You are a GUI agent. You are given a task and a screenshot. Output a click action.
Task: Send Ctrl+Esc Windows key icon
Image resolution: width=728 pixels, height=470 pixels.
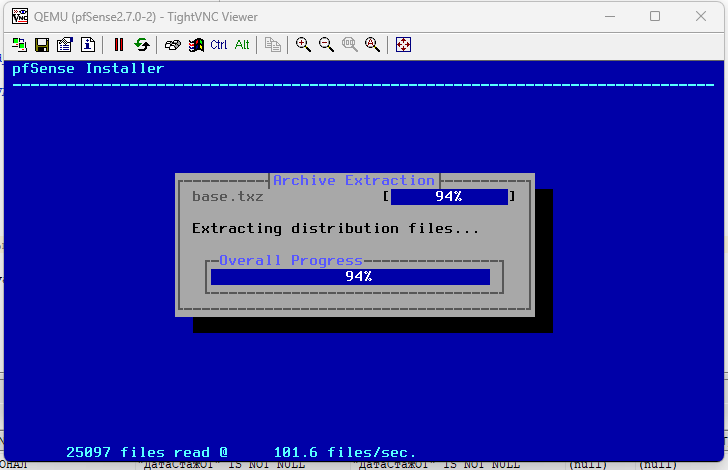[x=196, y=45]
